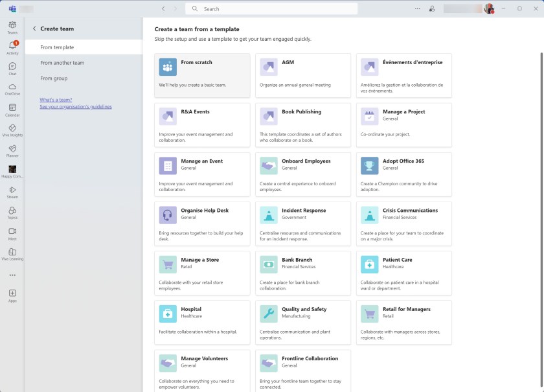Choose the Crisis Communications template
Screen dimensions: 544x392
click(404, 224)
